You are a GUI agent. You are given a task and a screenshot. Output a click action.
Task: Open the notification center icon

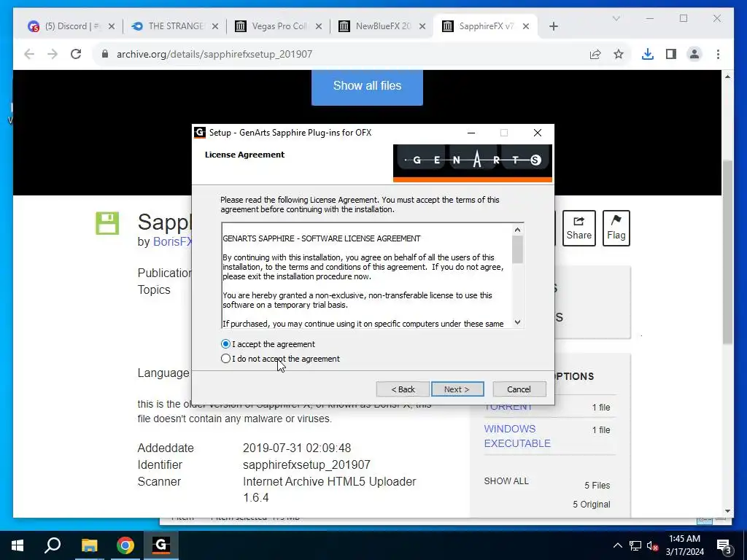tap(724, 545)
